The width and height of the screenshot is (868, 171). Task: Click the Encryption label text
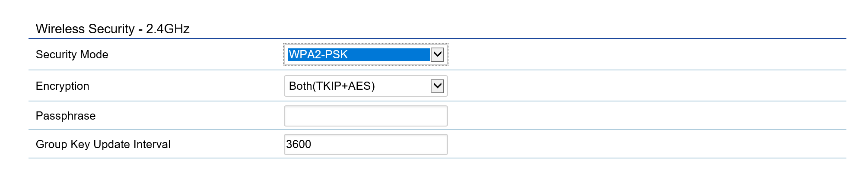pyautogui.click(x=62, y=86)
